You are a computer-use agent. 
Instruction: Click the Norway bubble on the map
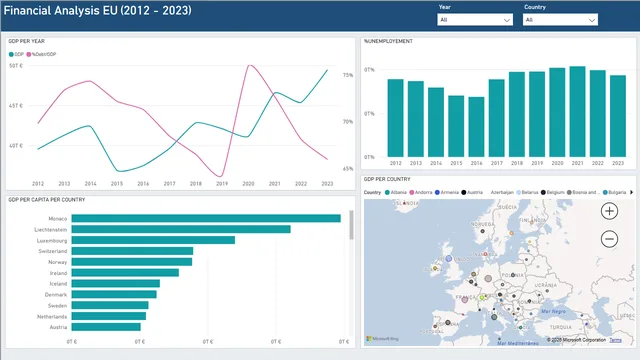pyautogui.click(x=482, y=231)
